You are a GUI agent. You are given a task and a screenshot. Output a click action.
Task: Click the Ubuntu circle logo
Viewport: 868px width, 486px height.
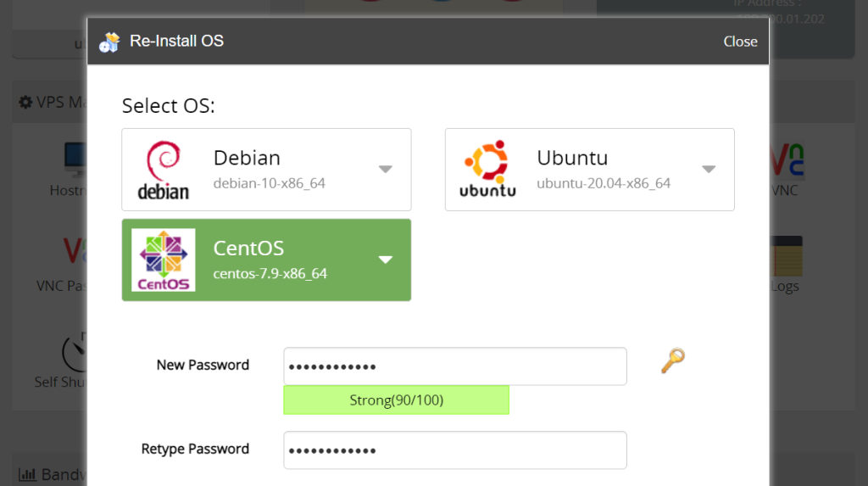(x=487, y=170)
